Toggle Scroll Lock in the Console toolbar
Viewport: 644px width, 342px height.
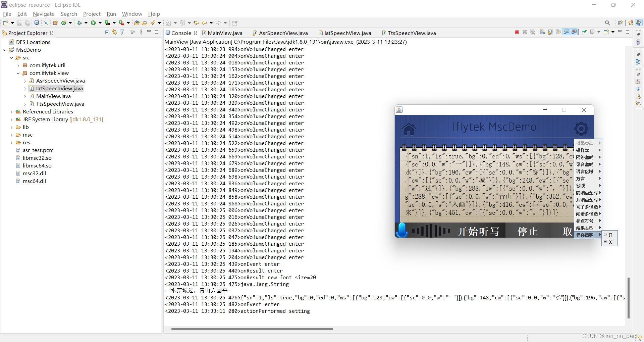(x=550, y=32)
